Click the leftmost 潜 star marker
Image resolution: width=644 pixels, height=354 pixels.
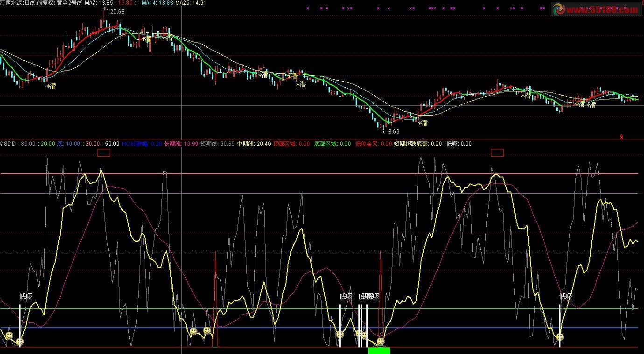51,85
